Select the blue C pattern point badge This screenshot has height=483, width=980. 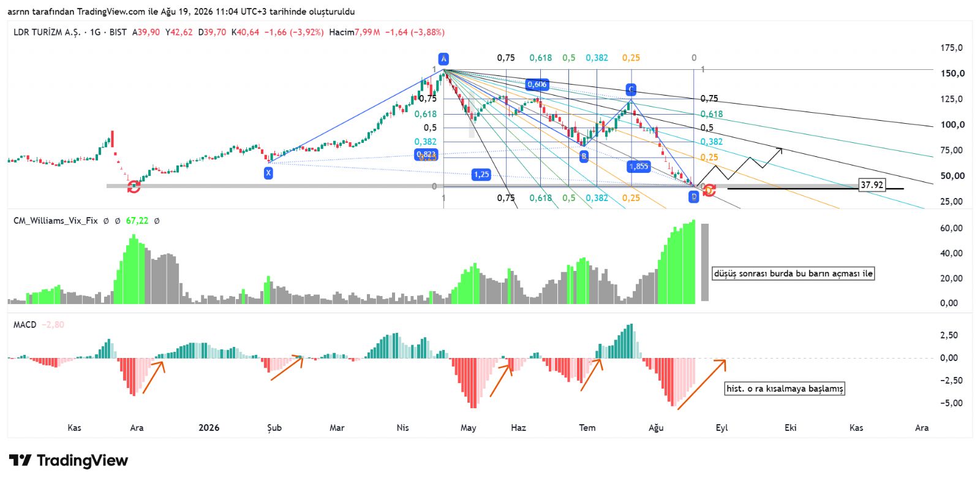(631, 90)
